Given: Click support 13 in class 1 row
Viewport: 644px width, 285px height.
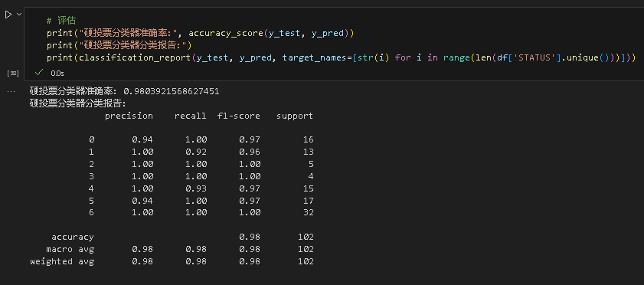Looking at the screenshot, I should [309, 152].
